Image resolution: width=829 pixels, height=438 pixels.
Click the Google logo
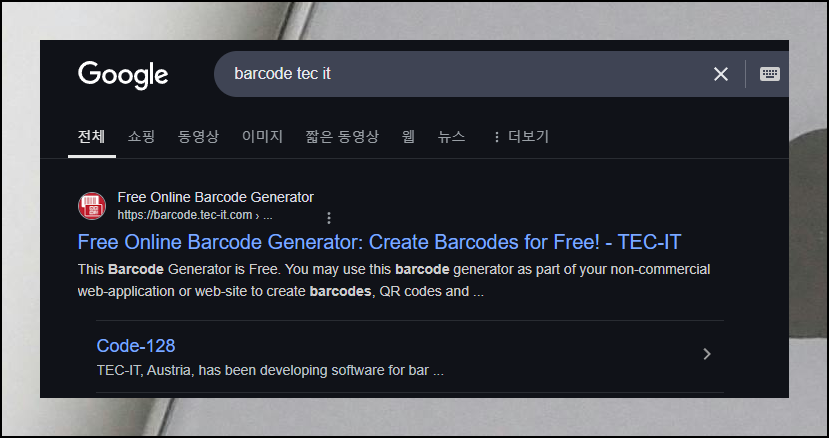pos(123,75)
